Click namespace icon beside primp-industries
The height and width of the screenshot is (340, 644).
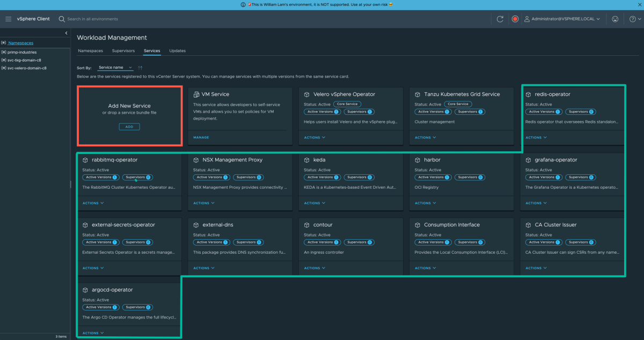[x=4, y=53]
